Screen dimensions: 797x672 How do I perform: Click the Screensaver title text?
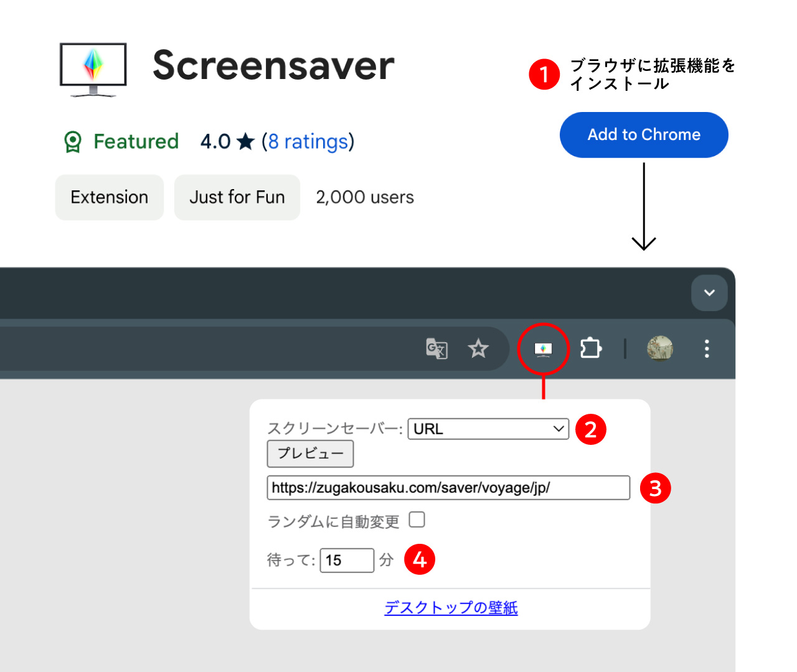click(273, 65)
